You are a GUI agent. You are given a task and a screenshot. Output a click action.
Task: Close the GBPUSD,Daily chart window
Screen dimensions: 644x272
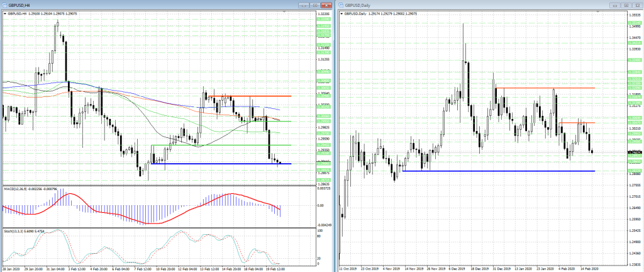[x=636, y=4]
